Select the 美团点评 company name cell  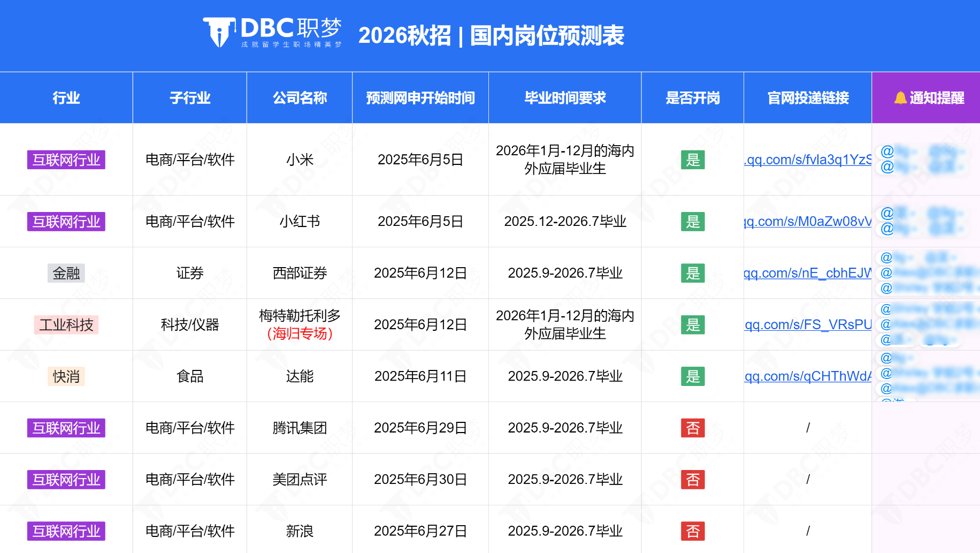pos(300,479)
